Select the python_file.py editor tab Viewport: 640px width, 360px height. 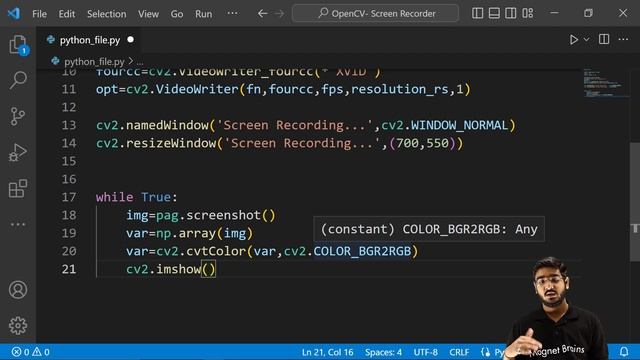coord(90,40)
